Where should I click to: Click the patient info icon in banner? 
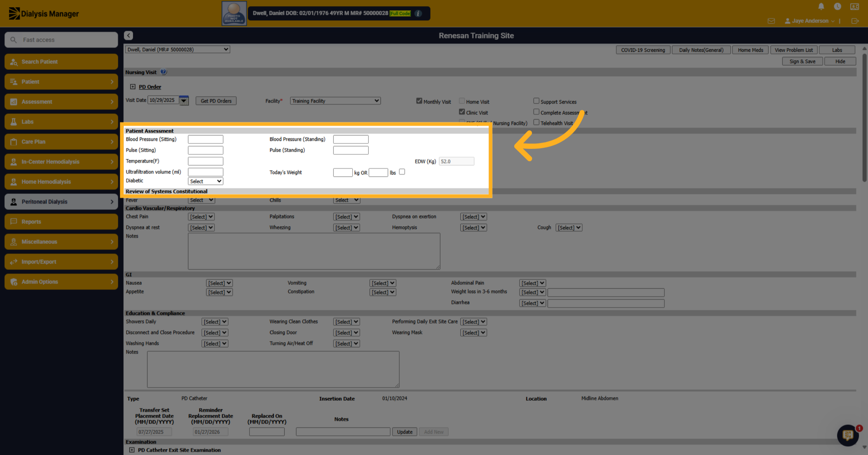click(418, 13)
